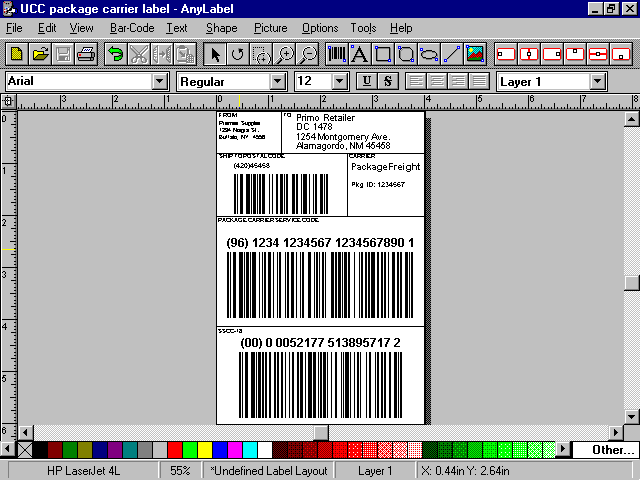Viewport: 640px width, 480px height.
Task: Open the View menu
Action: [81, 28]
